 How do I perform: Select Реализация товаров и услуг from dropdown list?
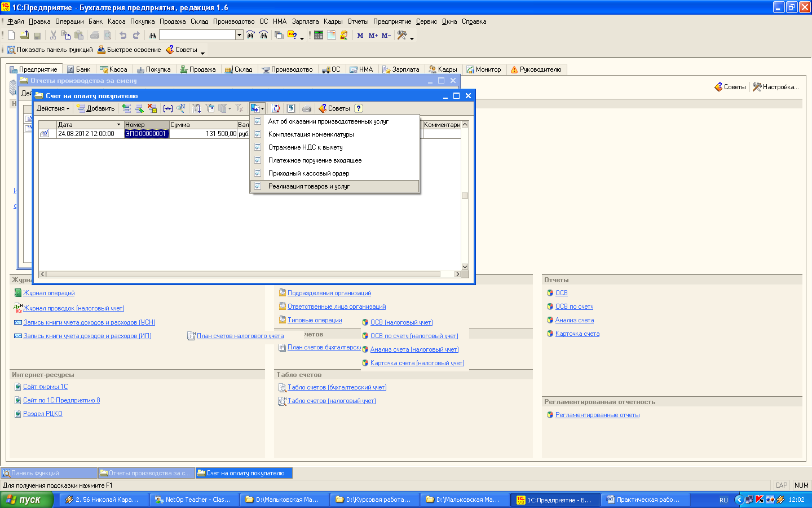pos(335,186)
